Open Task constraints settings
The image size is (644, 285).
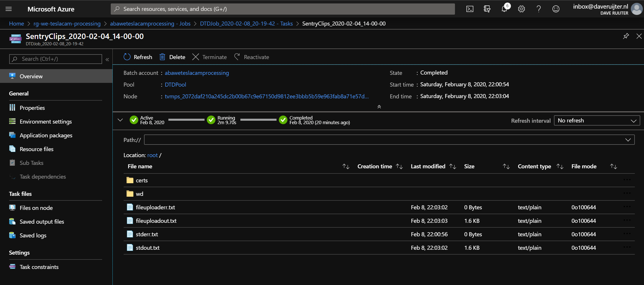point(39,267)
